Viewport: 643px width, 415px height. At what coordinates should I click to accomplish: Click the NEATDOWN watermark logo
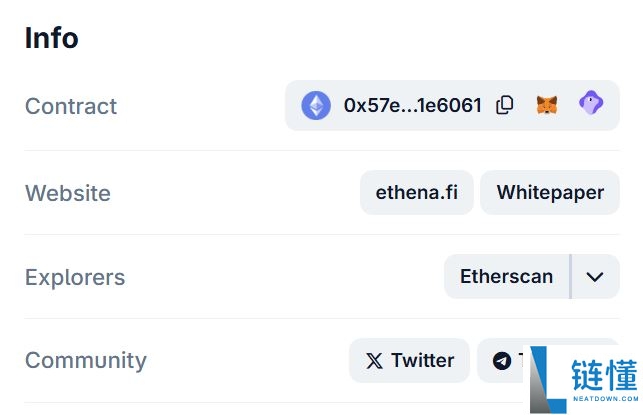point(548,381)
